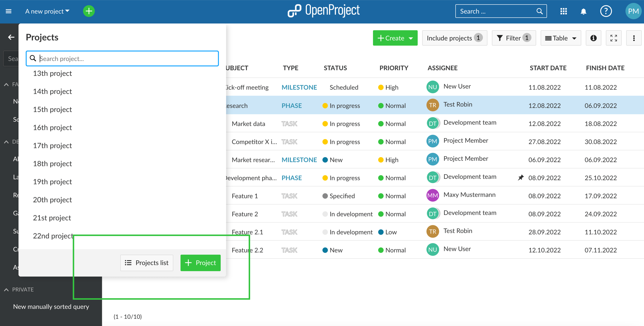Open the hamburger main menu

8,11
